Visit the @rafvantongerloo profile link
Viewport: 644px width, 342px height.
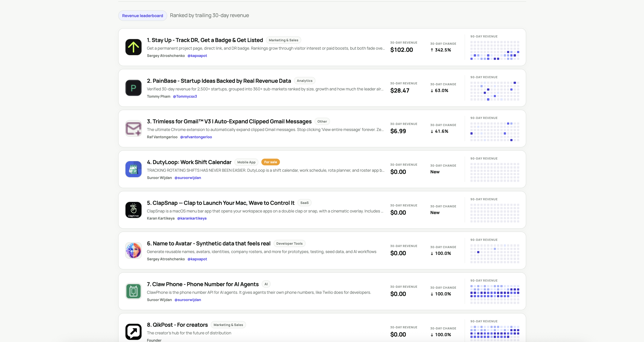(x=196, y=137)
